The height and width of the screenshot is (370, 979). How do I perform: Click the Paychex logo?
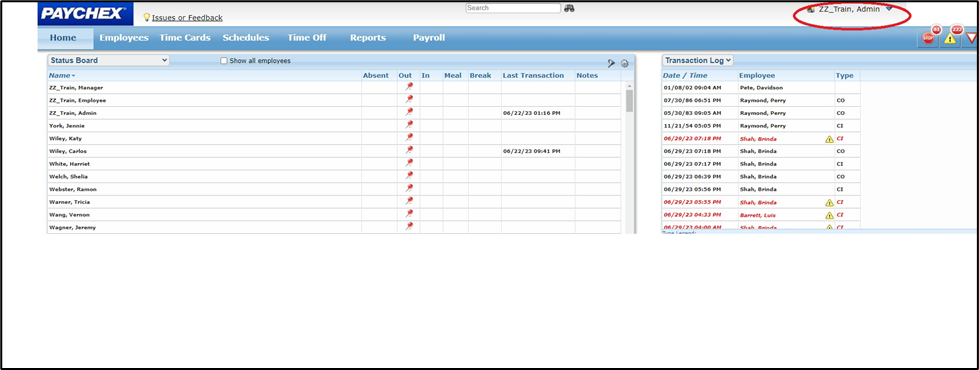pyautogui.click(x=85, y=13)
